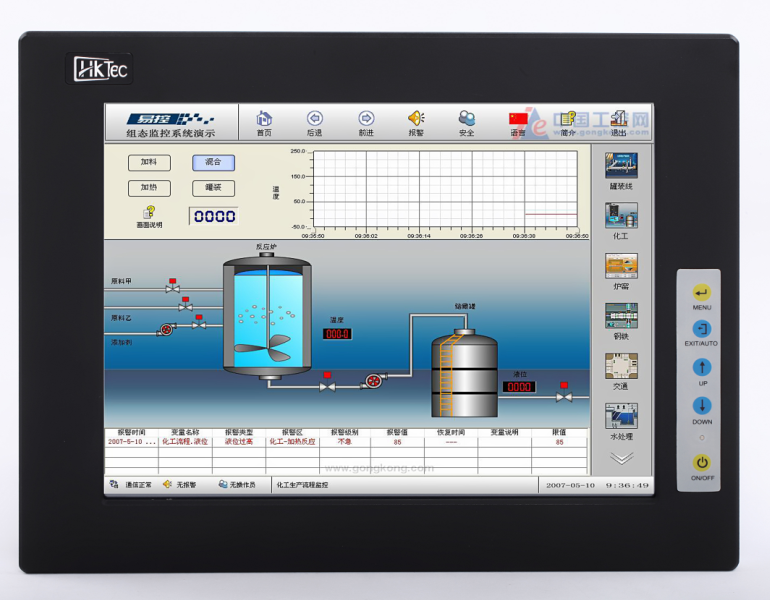Open the 安全 security users icon
The width and height of the screenshot is (770, 600).
(x=467, y=118)
